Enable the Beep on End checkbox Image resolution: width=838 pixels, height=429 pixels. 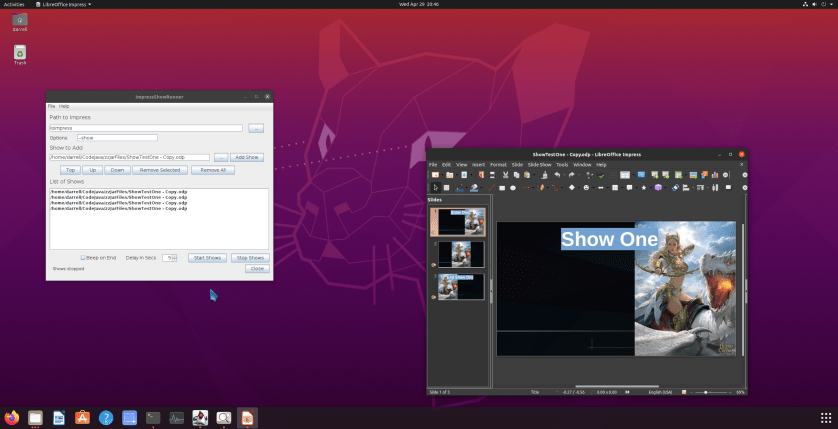[x=83, y=257]
